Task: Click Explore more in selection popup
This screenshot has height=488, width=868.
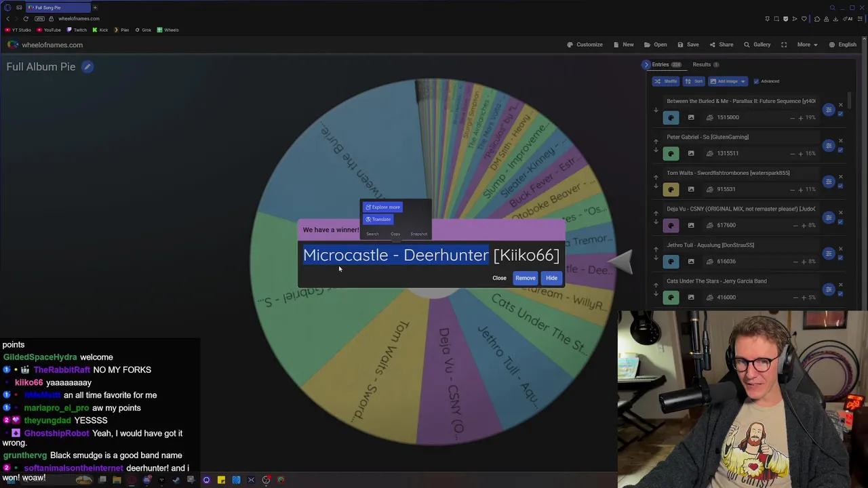Action: (x=383, y=207)
